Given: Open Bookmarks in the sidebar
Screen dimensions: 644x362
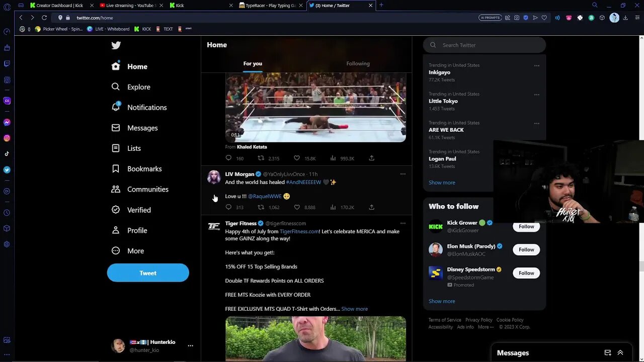Looking at the screenshot, I should click(137, 169).
